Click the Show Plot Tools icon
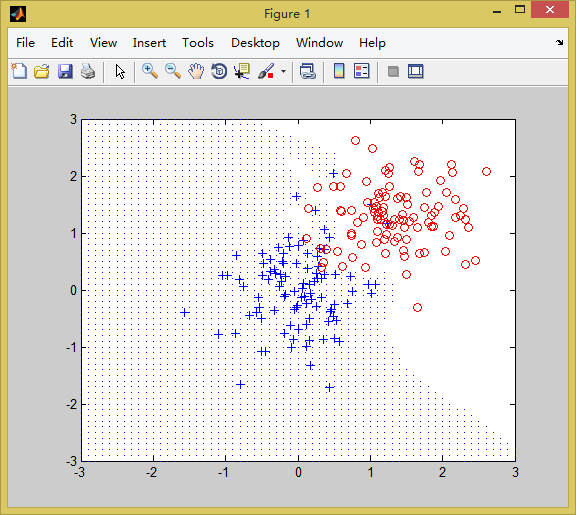The height and width of the screenshot is (515, 576). click(416, 71)
